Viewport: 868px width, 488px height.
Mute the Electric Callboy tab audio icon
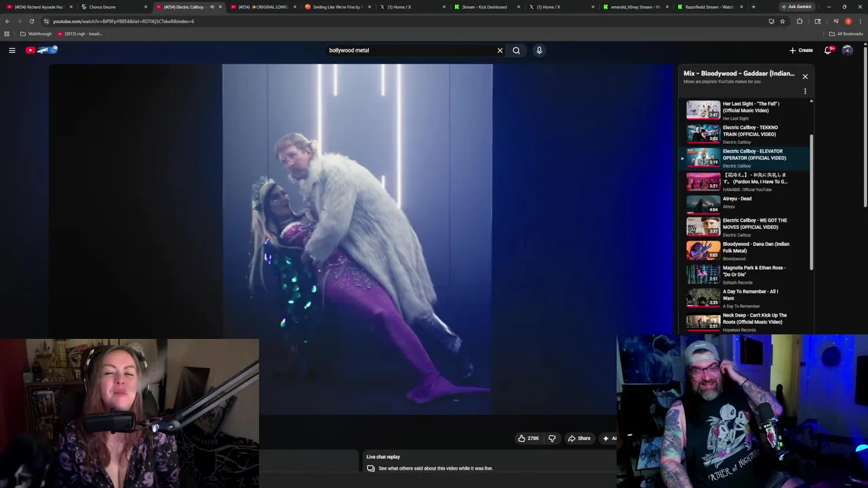point(212,7)
